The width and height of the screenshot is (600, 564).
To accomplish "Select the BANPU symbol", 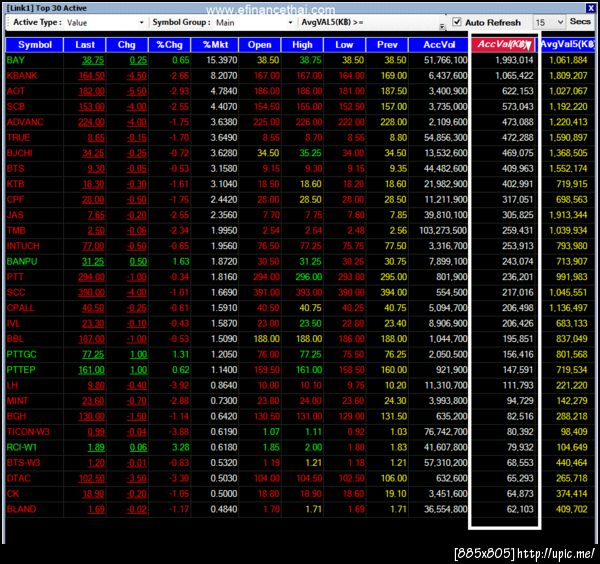I will pyautogui.click(x=22, y=261).
